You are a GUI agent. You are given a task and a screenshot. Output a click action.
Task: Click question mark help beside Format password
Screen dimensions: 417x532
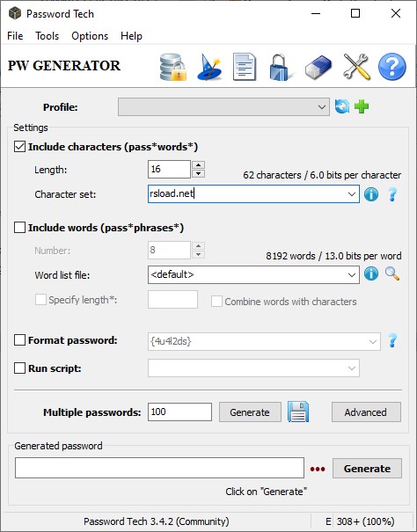pyautogui.click(x=392, y=340)
